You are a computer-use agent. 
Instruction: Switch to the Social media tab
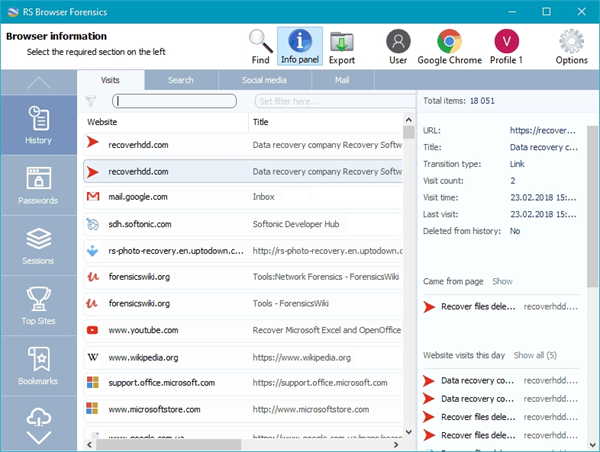click(x=263, y=80)
